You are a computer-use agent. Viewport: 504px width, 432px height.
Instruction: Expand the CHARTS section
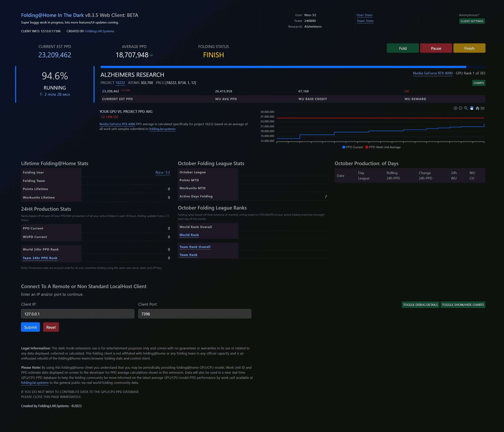point(479,83)
